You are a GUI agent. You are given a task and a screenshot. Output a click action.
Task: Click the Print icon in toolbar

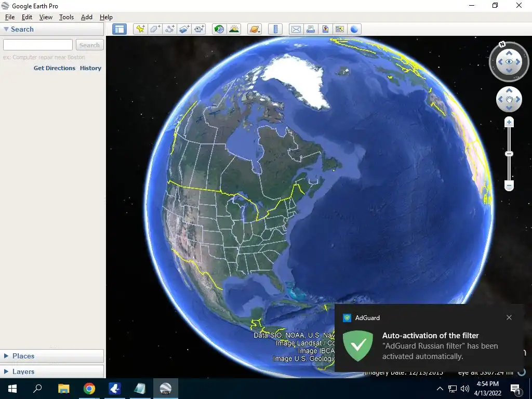pos(311,29)
